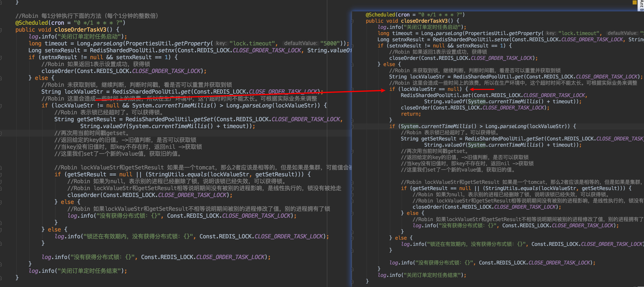Fold the first else block in right pane
Screen dimensions: 644x287
(x=352, y=65)
